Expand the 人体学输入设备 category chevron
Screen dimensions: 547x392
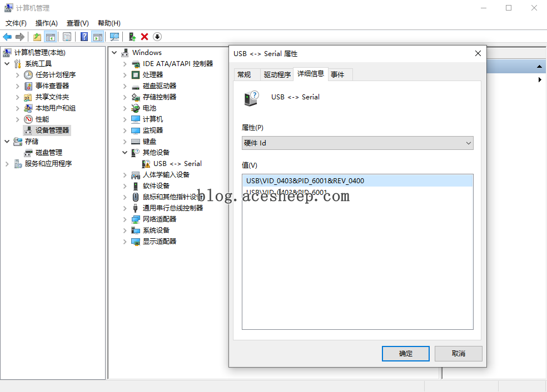[x=125, y=175]
